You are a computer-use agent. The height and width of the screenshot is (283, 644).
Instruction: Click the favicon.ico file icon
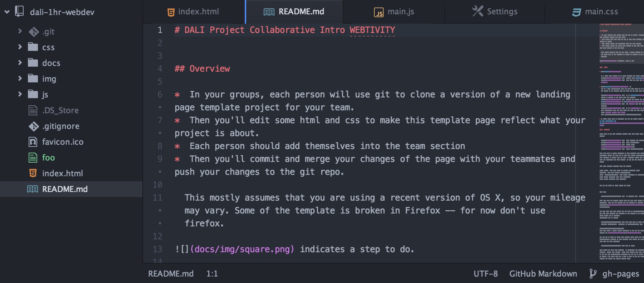[x=33, y=142]
